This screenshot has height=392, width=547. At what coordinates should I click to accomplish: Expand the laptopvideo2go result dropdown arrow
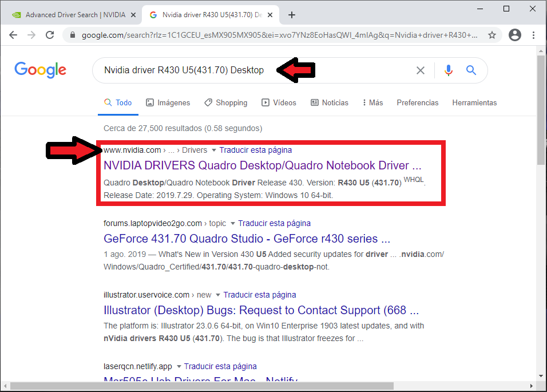tap(233, 223)
